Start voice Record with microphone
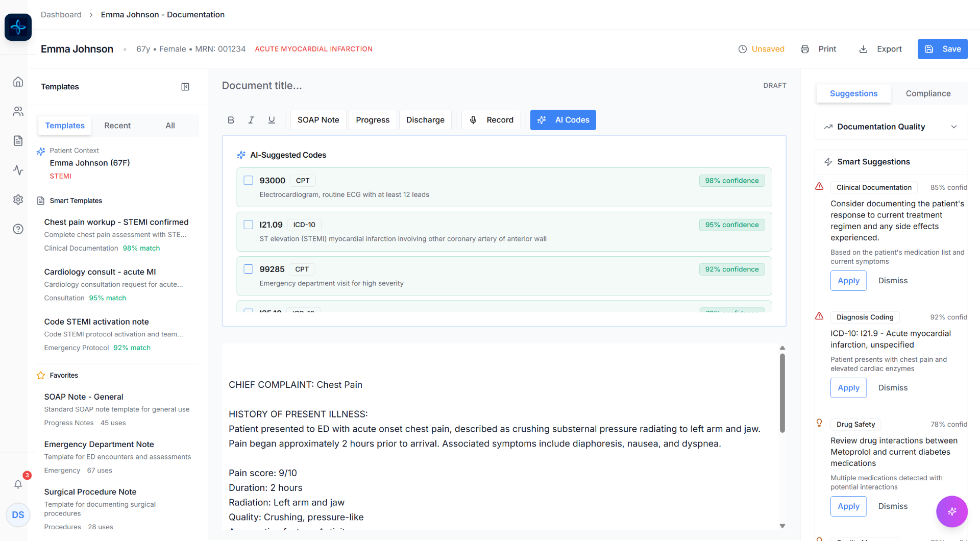The height and width of the screenshot is (541, 980). (x=491, y=120)
